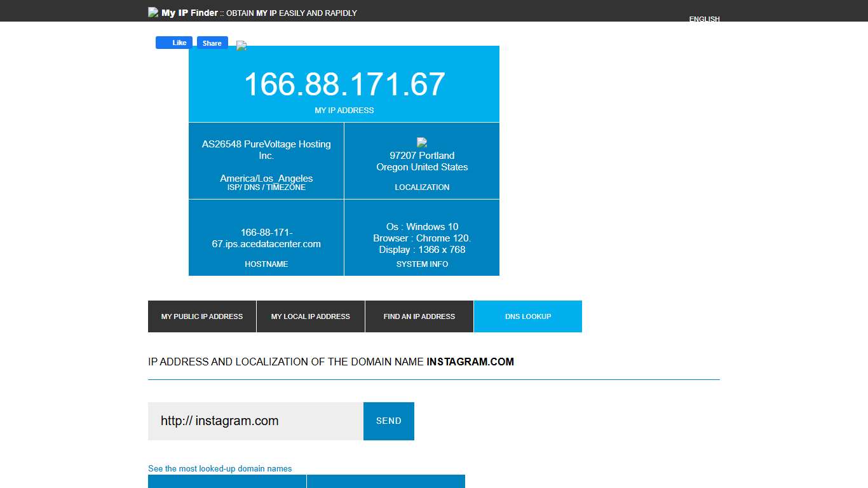This screenshot has height=488, width=868.
Task: Select the DNS LOOKUP tab
Action: point(527,316)
